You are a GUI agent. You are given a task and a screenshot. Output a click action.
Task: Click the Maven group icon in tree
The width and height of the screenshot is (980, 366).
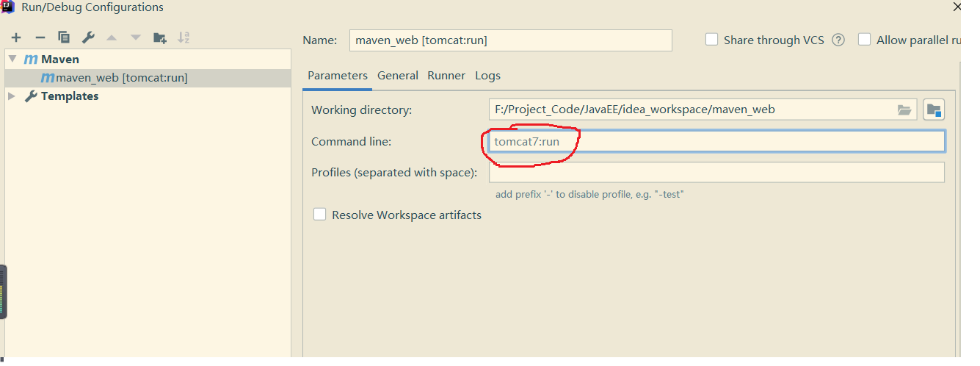pyautogui.click(x=31, y=60)
